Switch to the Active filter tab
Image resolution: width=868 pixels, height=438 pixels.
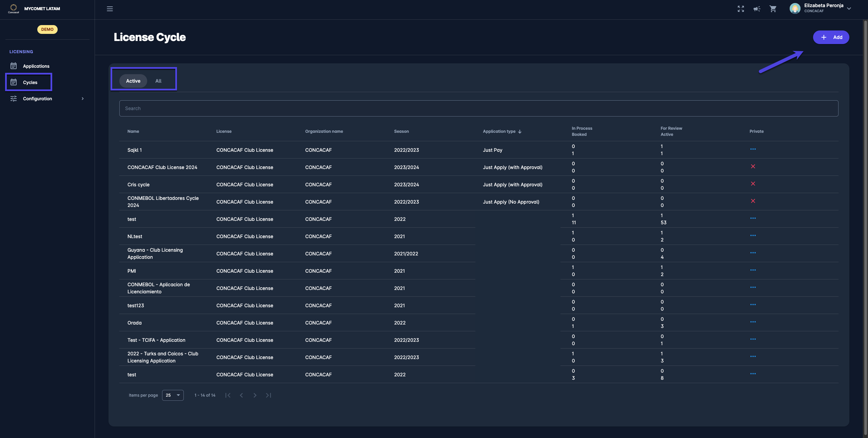[133, 81]
